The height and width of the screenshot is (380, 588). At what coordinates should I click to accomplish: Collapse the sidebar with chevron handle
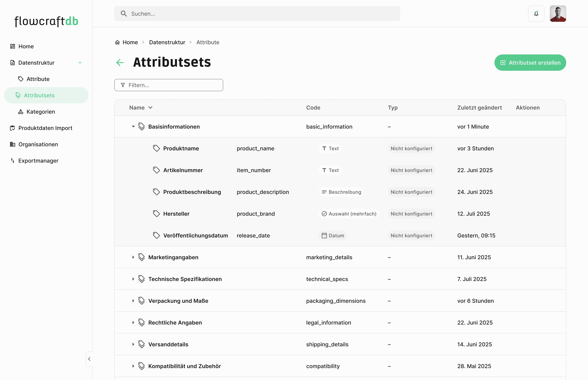pyautogui.click(x=89, y=359)
